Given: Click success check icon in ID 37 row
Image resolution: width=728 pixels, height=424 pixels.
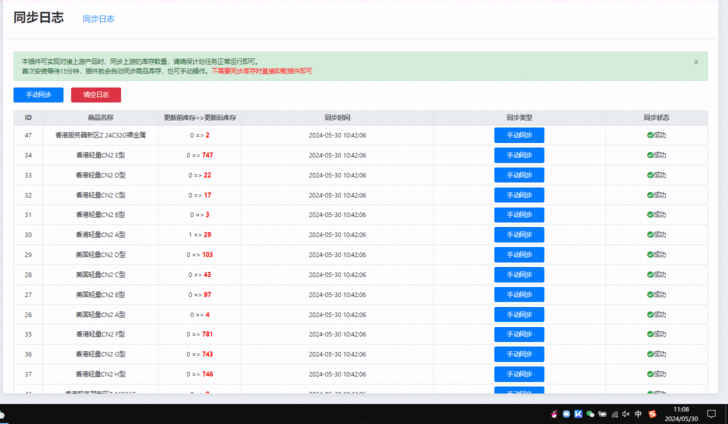Looking at the screenshot, I should (650, 373).
